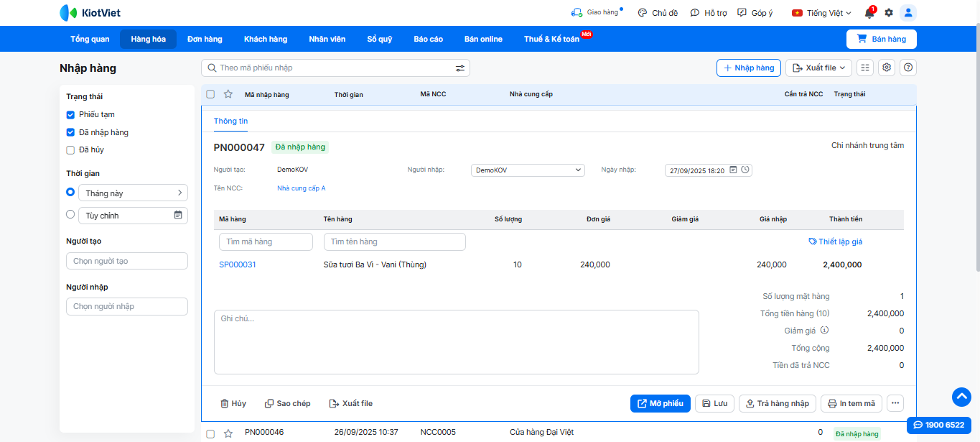Call hotline 1900 6522 chat button
This screenshot has height=442, width=980.
[x=938, y=425]
